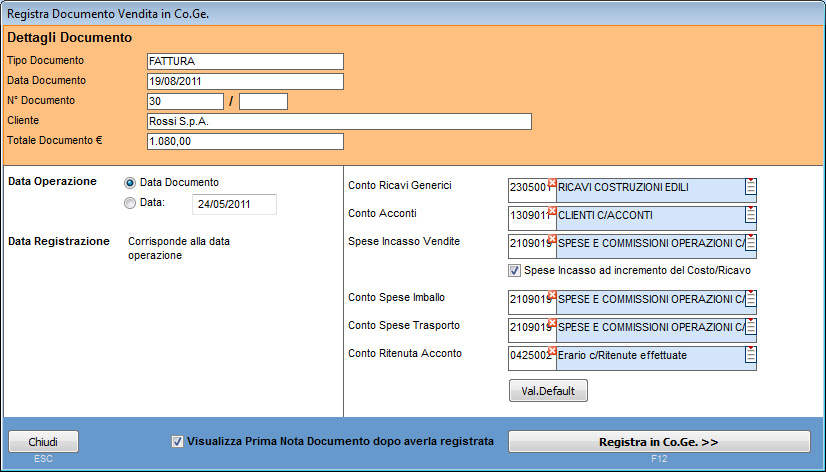Clear the Conto Spese Imballo account code

(551, 294)
